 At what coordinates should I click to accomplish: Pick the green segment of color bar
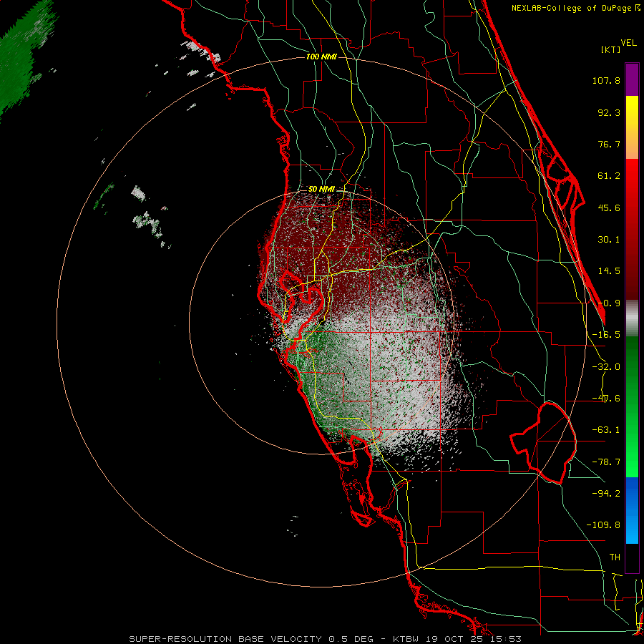pyautogui.click(x=632, y=406)
